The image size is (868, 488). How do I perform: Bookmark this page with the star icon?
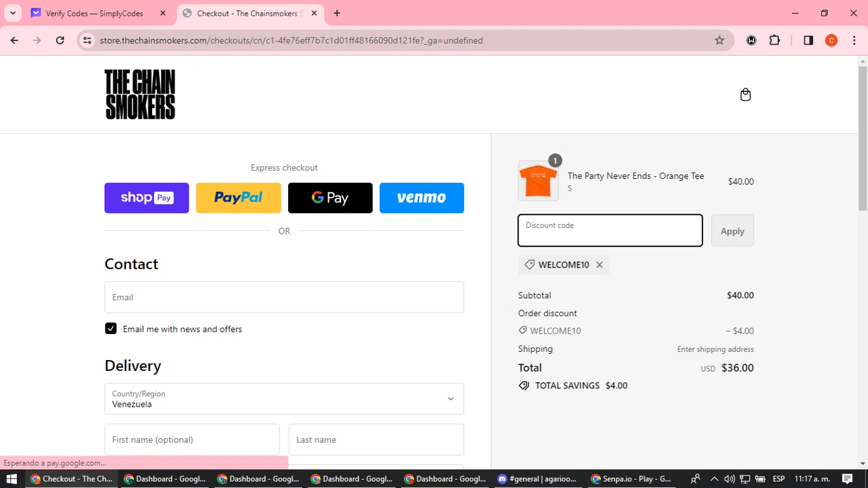[x=719, y=41]
